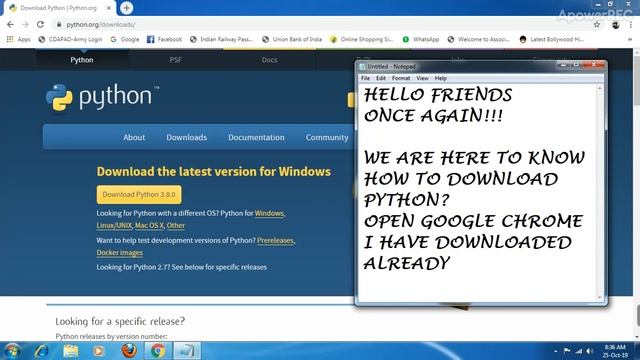Open Chrome's three-dot menu
Viewport: 640px width, 360px height.
click(x=631, y=25)
